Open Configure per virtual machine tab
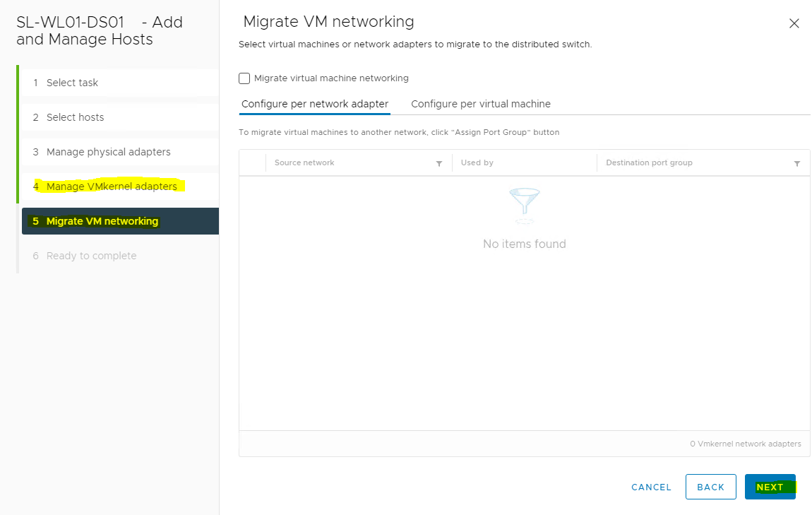 click(481, 104)
